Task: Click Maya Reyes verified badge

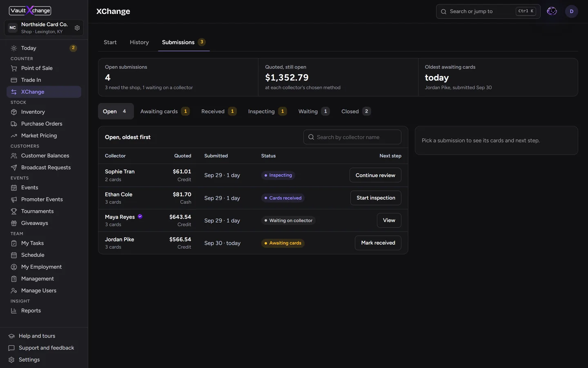Action: point(140,217)
